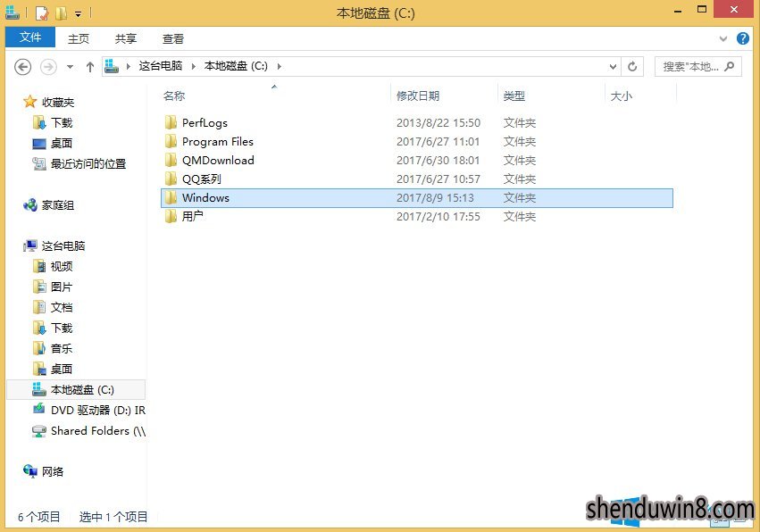Image resolution: width=760 pixels, height=532 pixels.
Task: Click 这台电脑 in the address bar
Action: (x=161, y=66)
